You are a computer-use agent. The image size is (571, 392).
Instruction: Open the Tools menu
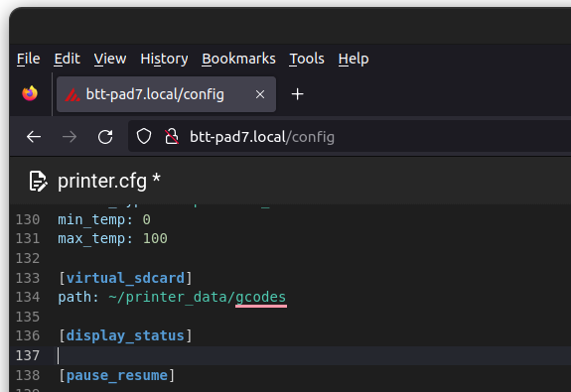click(307, 59)
